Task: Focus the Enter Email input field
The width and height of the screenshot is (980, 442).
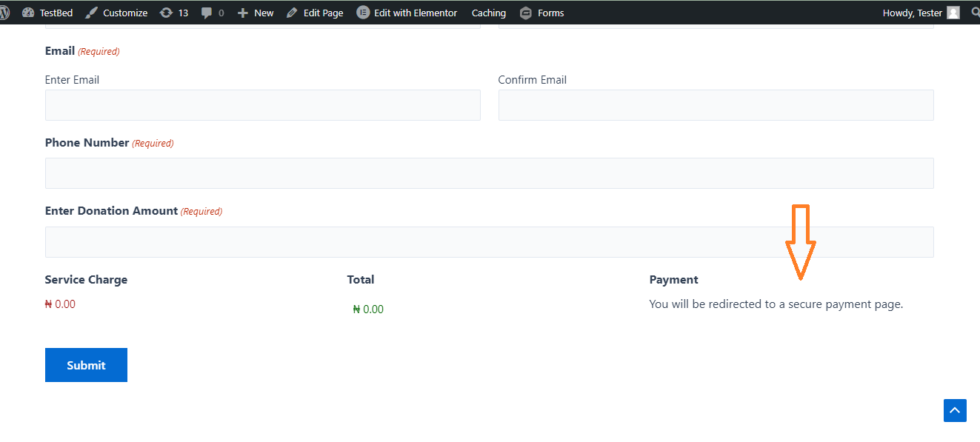Action: click(x=263, y=105)
